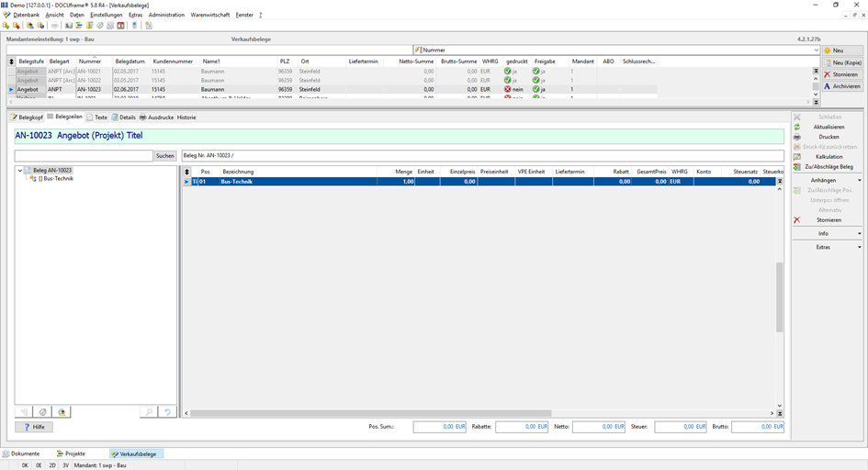Click the toolbar icon with red dot
The height and width of the screenshot is (470, 868).
[x=16, y=26]
